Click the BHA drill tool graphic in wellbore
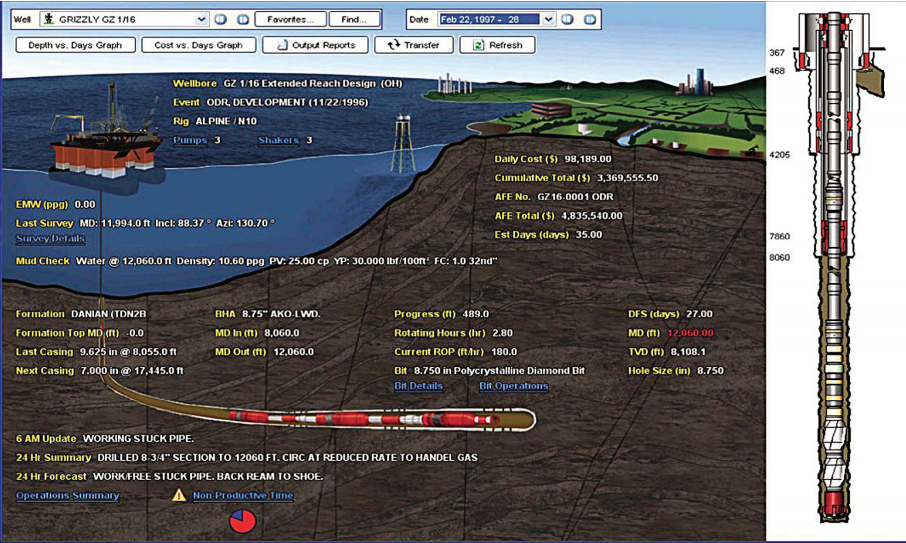Image resolution: width=906 pixels, height=543 pixels. point(380,419)
